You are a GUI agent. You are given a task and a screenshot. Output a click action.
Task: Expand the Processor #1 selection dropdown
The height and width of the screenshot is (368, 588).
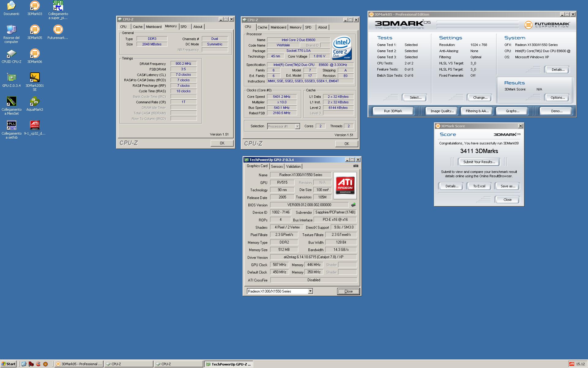coord(297,126)
